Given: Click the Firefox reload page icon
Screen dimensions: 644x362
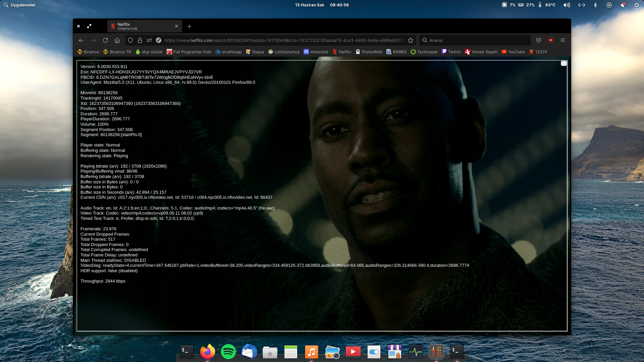Looking at the screenshot, I should click(105, 40).
